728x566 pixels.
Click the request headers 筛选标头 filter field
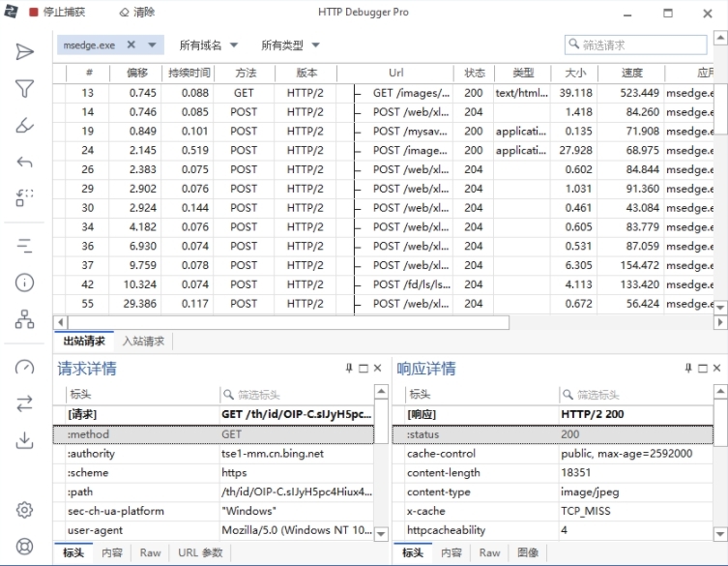point(296,395)
